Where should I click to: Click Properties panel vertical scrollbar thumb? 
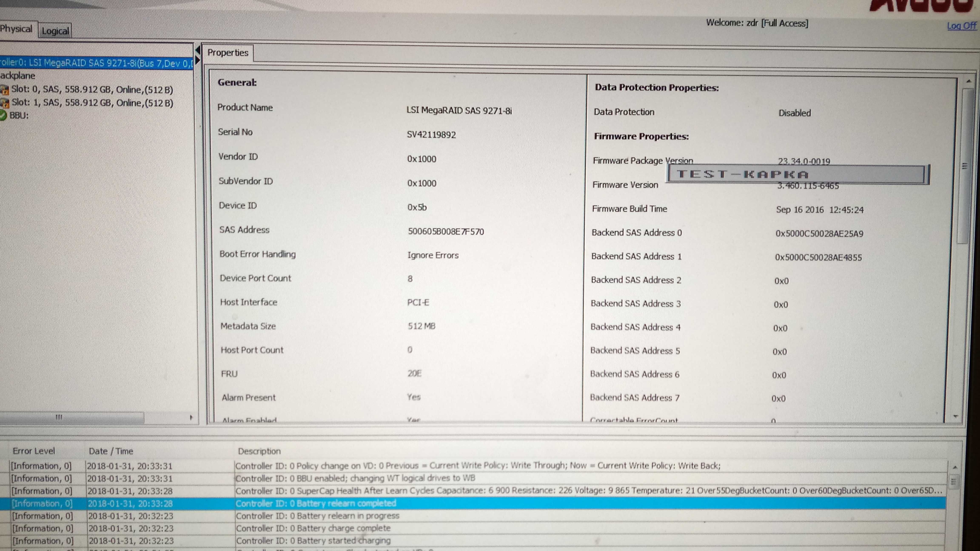tap(965, 166)
